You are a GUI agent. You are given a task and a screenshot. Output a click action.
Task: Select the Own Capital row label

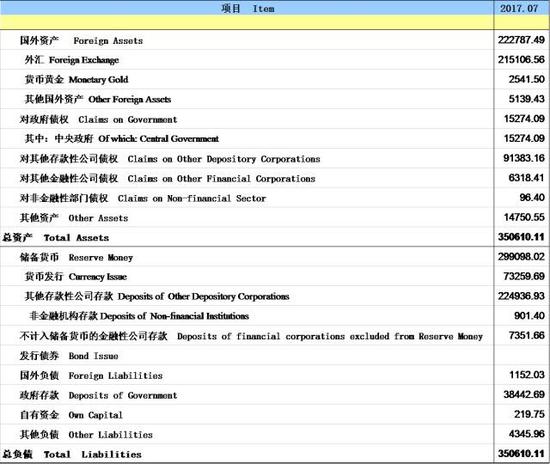click(x=71, y=415)
